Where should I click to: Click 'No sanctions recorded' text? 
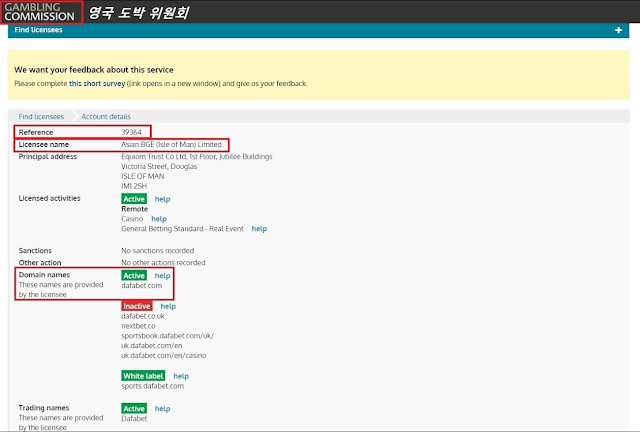(158, 251)
